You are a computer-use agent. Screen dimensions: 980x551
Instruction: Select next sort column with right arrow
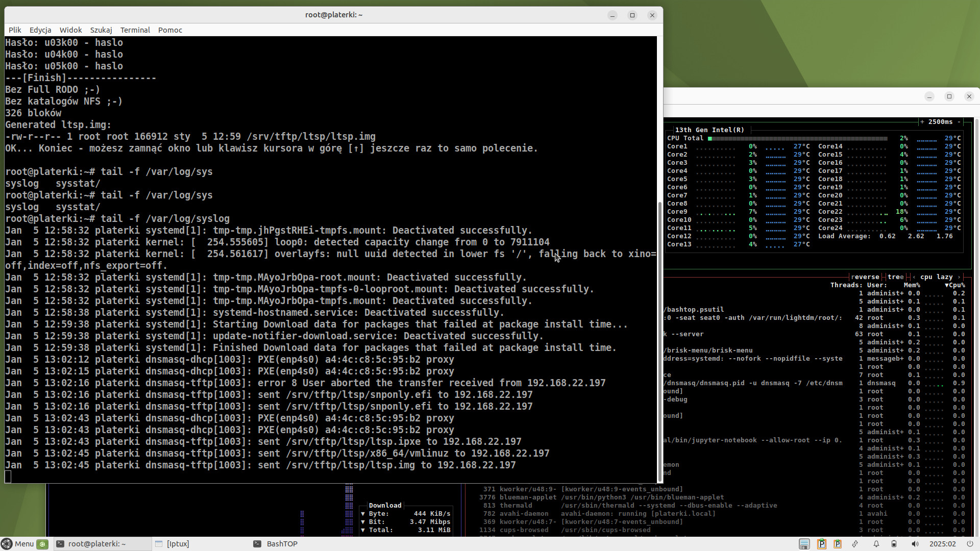tap(959, 277)
